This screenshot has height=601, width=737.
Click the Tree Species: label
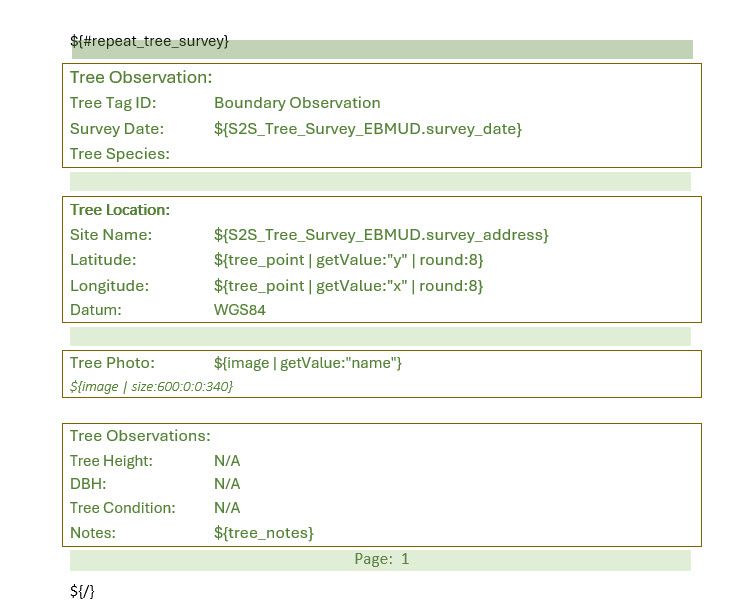(x=120, y=154)
